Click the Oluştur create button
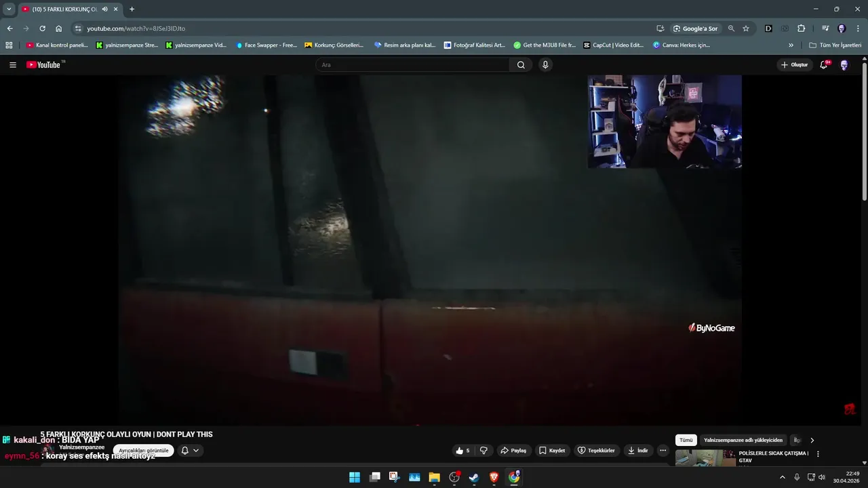 795,65
